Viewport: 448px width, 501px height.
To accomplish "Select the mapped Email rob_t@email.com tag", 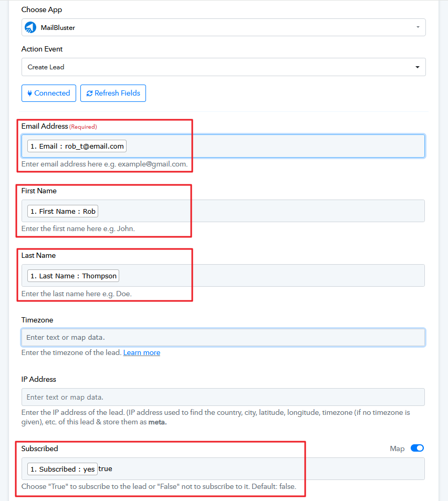I will (x=77, y=146).
